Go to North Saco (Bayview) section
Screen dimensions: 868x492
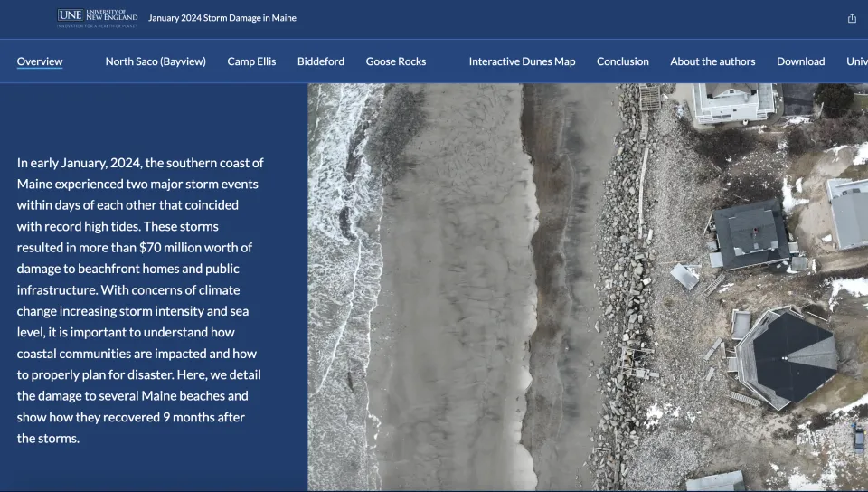[156, 61]
